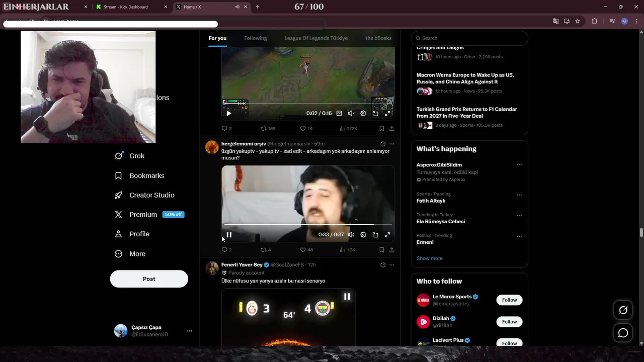The width and height of the screenshot is (644, 362).
Task: Open browser extensions puzzle icon
Action: click(595, 21)
